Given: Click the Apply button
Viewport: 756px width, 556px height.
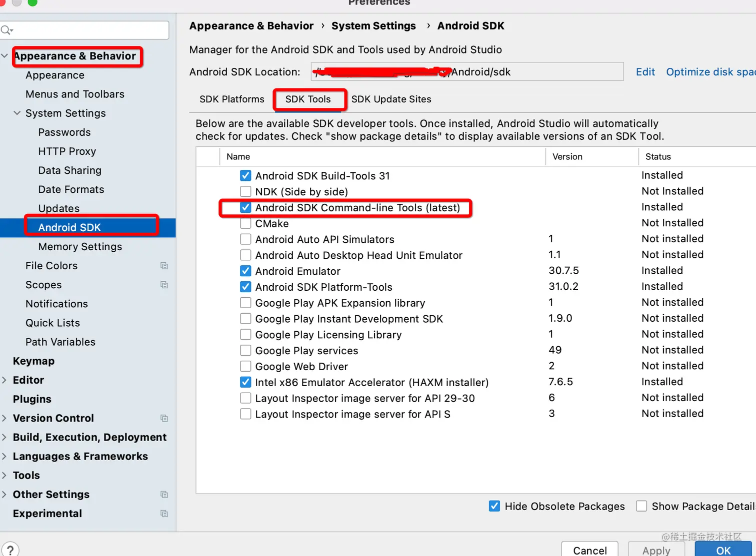Looking at the screenshot, I should 656,550.
